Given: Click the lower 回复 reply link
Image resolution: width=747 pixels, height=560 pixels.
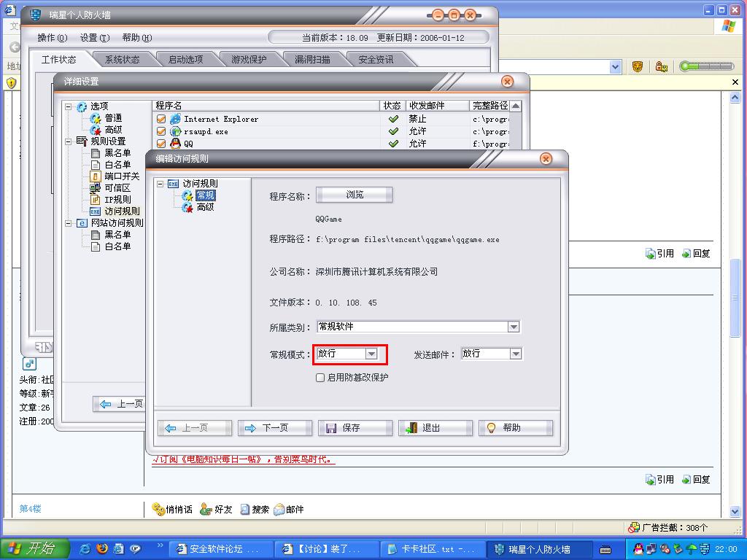Looking at the screenshot, I should [x=696, y=480].
